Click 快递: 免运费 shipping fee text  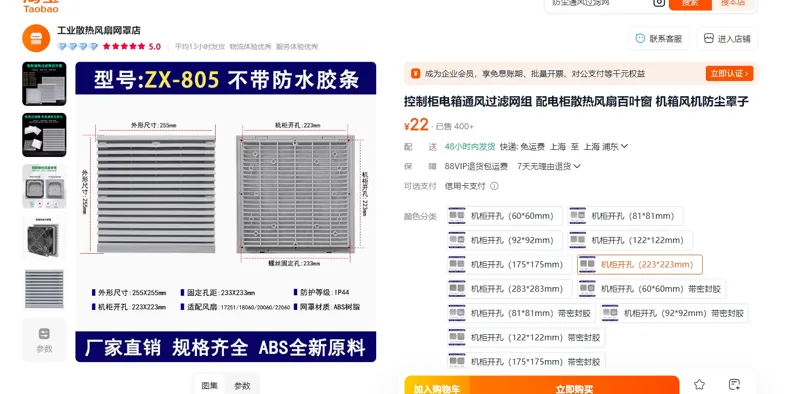[x=522, y=146]
